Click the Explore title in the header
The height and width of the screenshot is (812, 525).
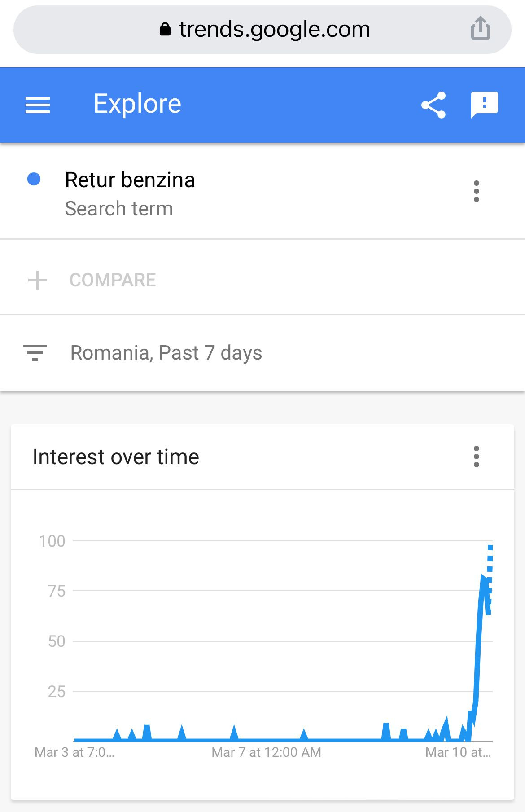137,103
